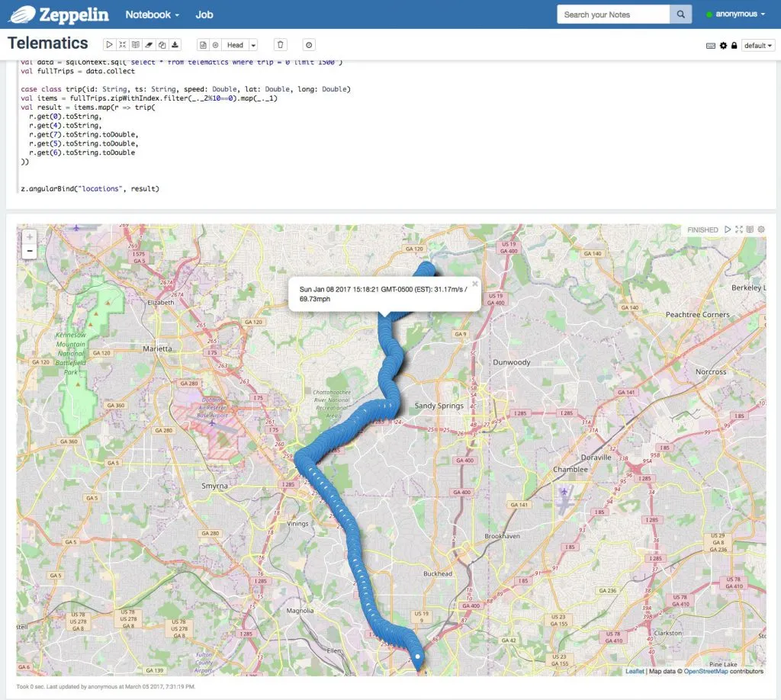This screenshot has height=700, width=781.
Task: Expand the anonymous user dropdown
Action: tap(736, 14)
